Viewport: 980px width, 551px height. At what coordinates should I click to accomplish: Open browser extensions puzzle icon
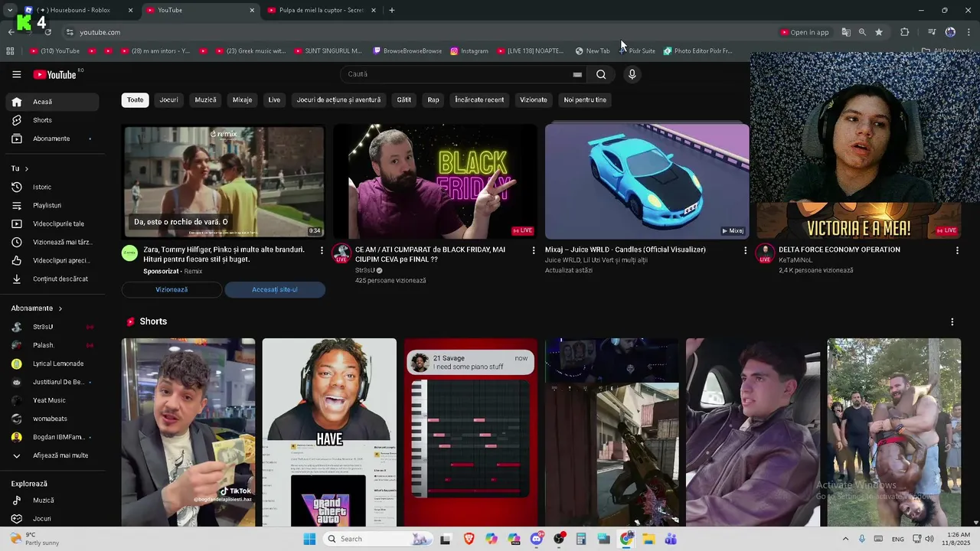(904, 32)
